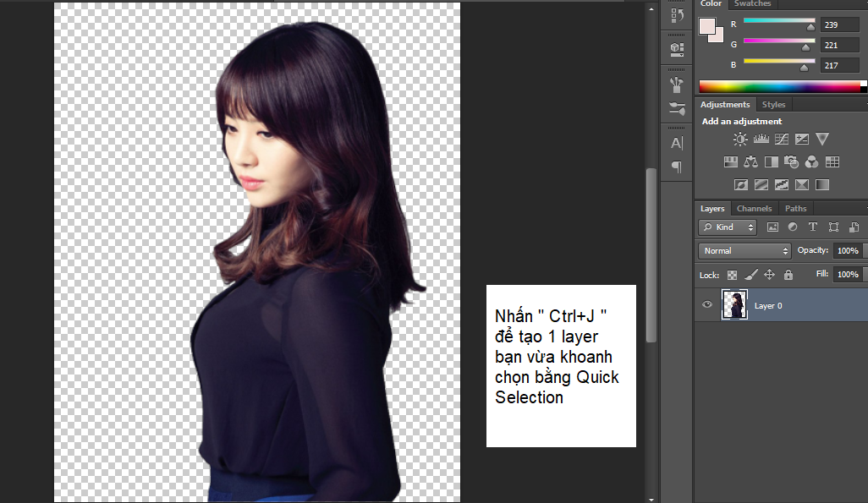The width and height of the screenshot is (868, 503).
Task: Add a Color Balance adjustment
Action: pos(751,161)
